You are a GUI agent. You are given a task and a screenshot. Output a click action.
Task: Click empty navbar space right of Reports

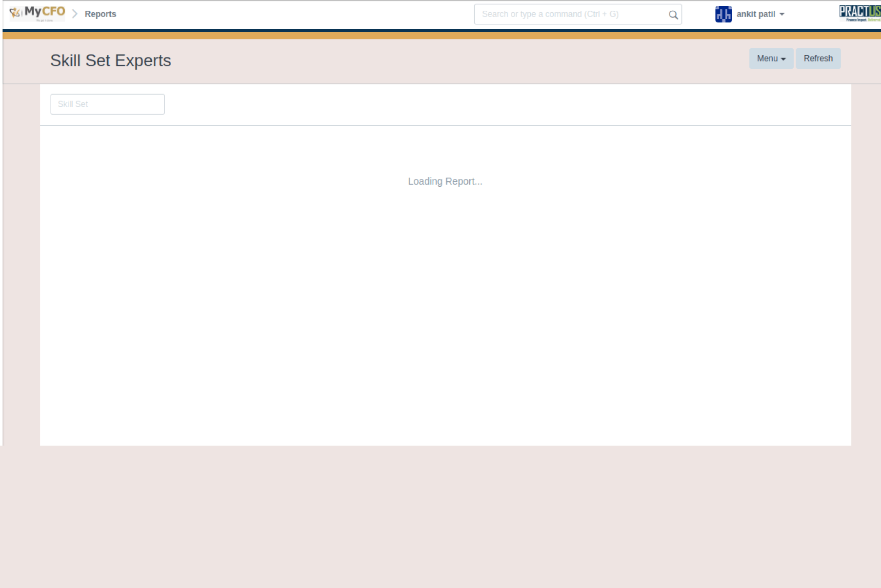pos(293,14)
